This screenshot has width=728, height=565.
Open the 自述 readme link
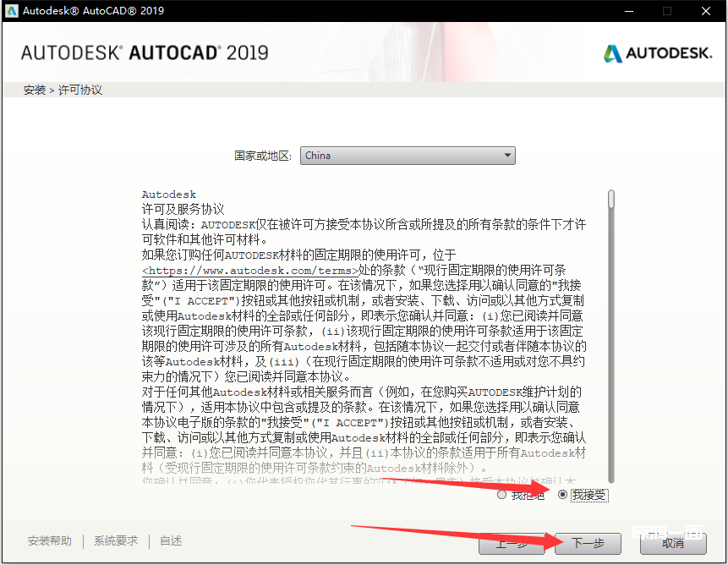[171, 541]
